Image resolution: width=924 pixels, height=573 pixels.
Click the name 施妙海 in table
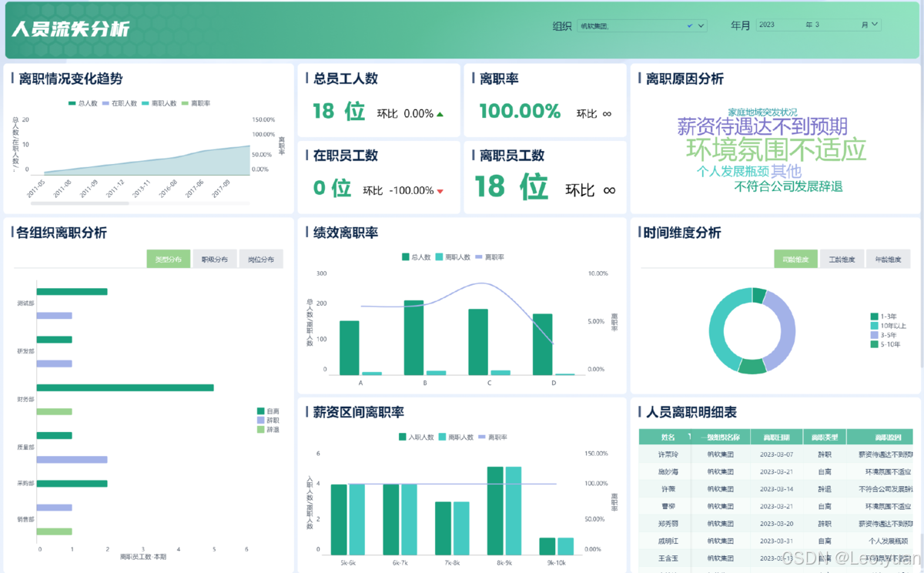pyautogui.click(x=668, y=471)
